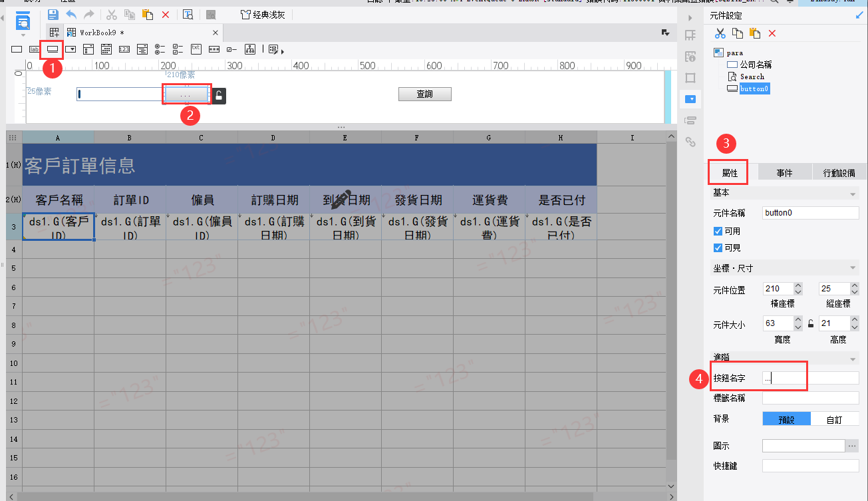Delete with the red X in the main toolbar
The width and height of the screenshot is (868, 501).
166,14
